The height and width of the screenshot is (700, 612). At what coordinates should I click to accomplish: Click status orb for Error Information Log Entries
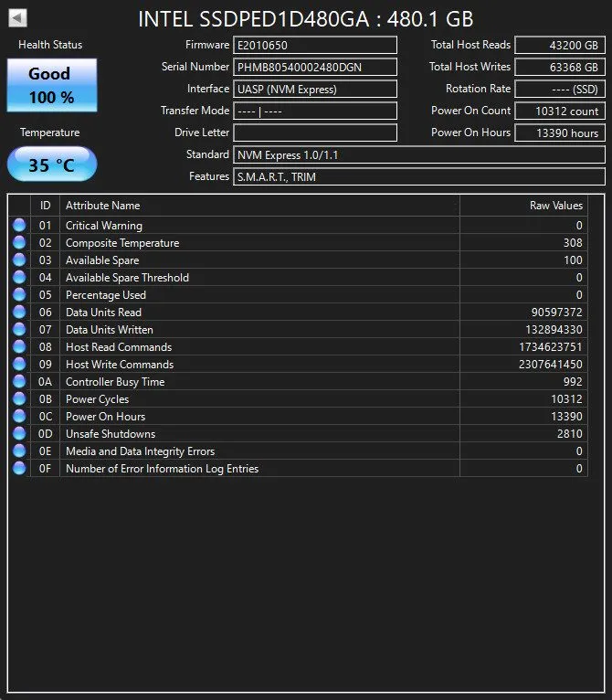(19, 468)
